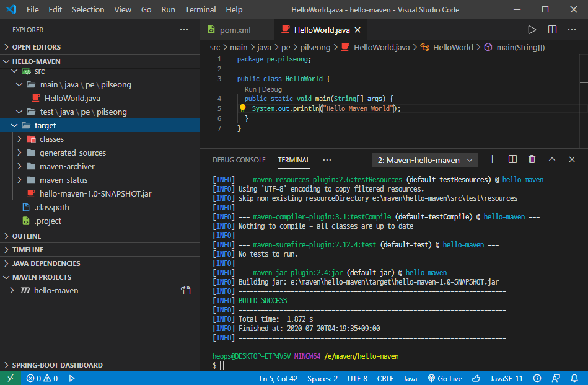Expand JAVA DEPENDENCIES section
Viewport: 588px width, 385px height.
(x=100, y=263)
